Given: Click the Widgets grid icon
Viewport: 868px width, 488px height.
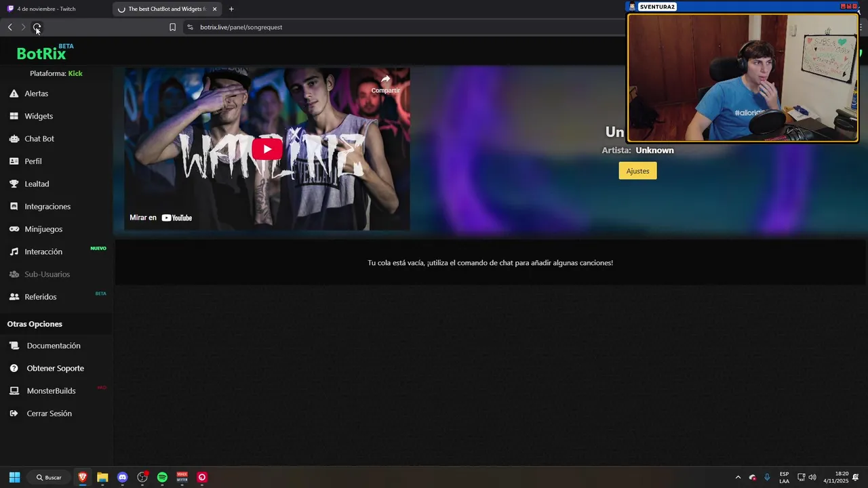Looking at the screenshot, I should [x=14, y=116].
